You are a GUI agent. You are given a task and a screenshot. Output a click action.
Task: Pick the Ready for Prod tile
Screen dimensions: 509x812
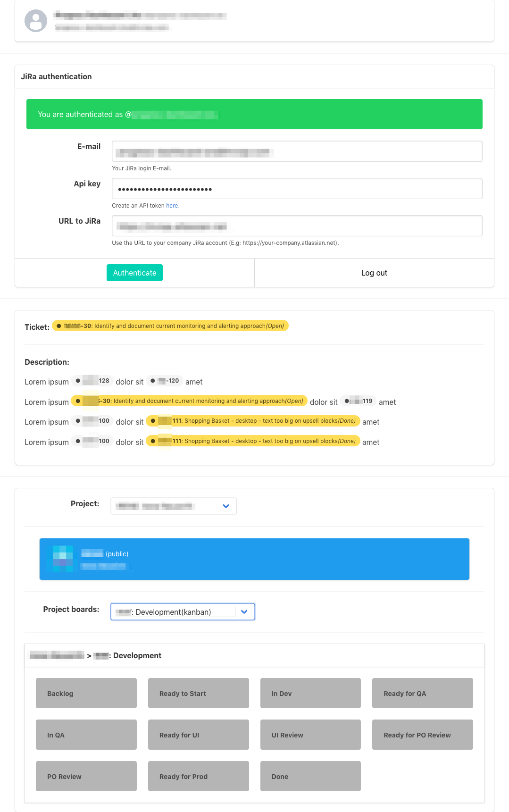tap(198, 776)
